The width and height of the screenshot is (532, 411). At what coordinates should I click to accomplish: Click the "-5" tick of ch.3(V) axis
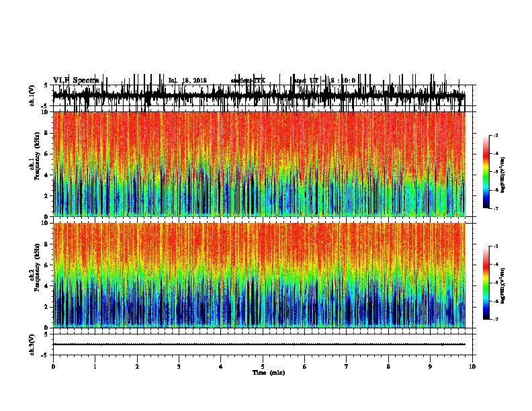(45, 355)
